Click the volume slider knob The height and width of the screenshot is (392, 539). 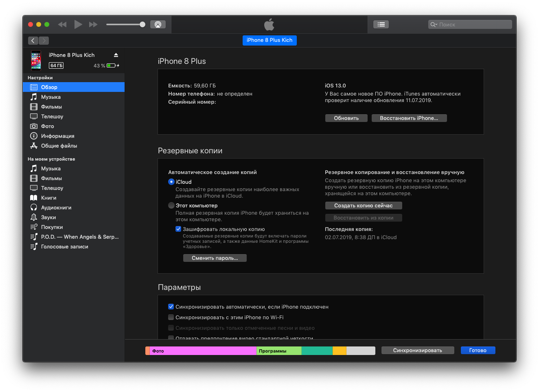(142, 24)
